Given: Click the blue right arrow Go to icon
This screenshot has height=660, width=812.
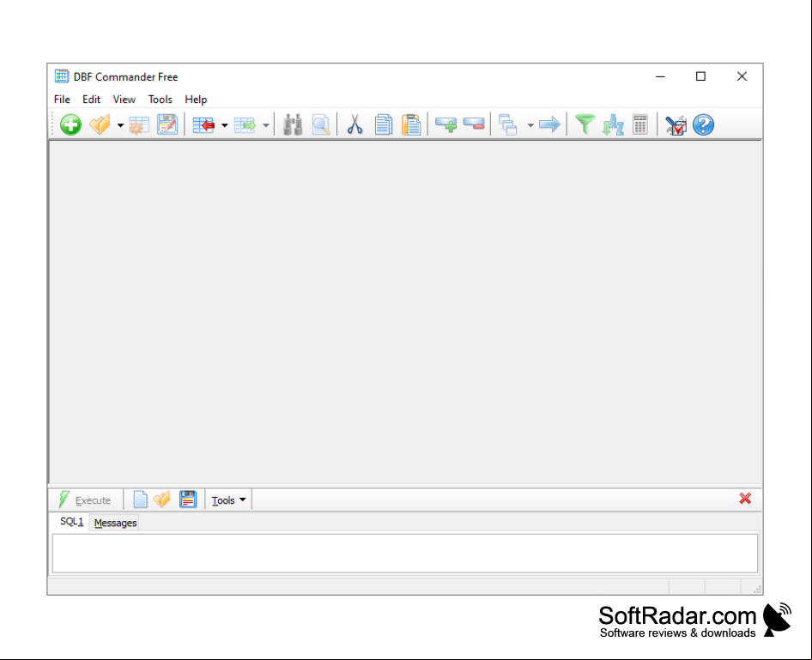Looking at the screenshot, I should pos(549,124).
